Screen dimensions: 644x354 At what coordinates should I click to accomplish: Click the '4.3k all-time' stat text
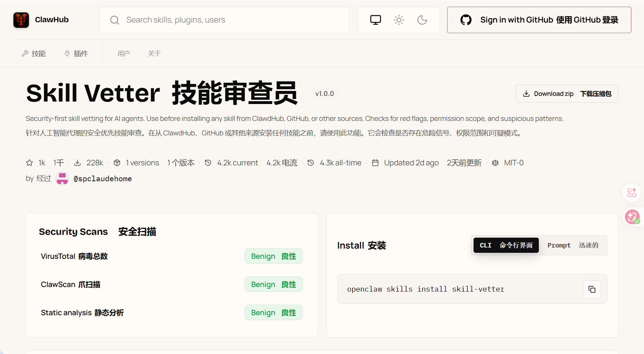pos(341,163)
